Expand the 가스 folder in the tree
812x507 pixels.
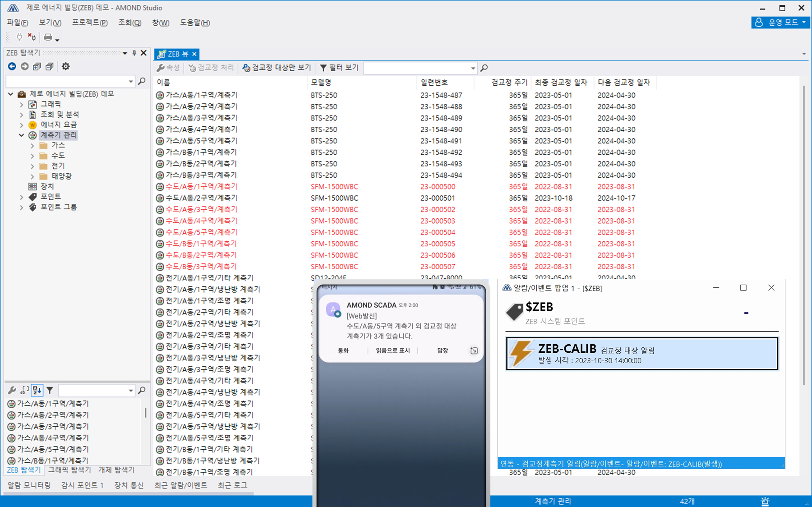tap(32, 145)
